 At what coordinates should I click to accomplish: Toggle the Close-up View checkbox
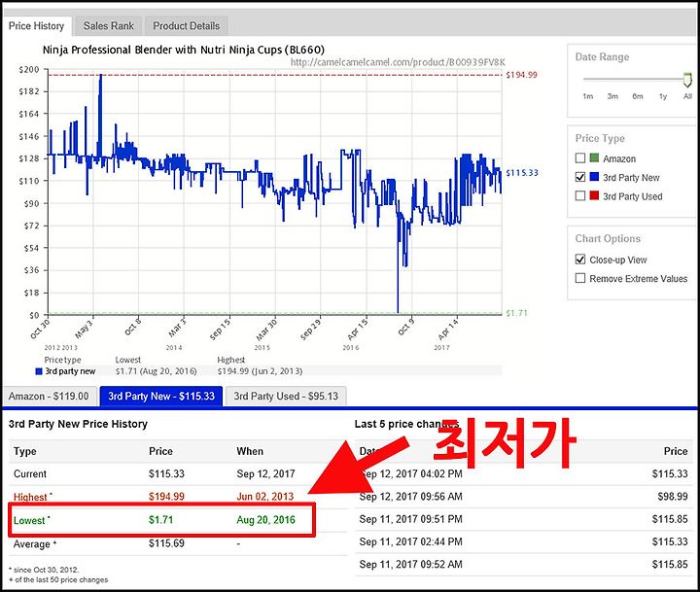tap(579, 260)
